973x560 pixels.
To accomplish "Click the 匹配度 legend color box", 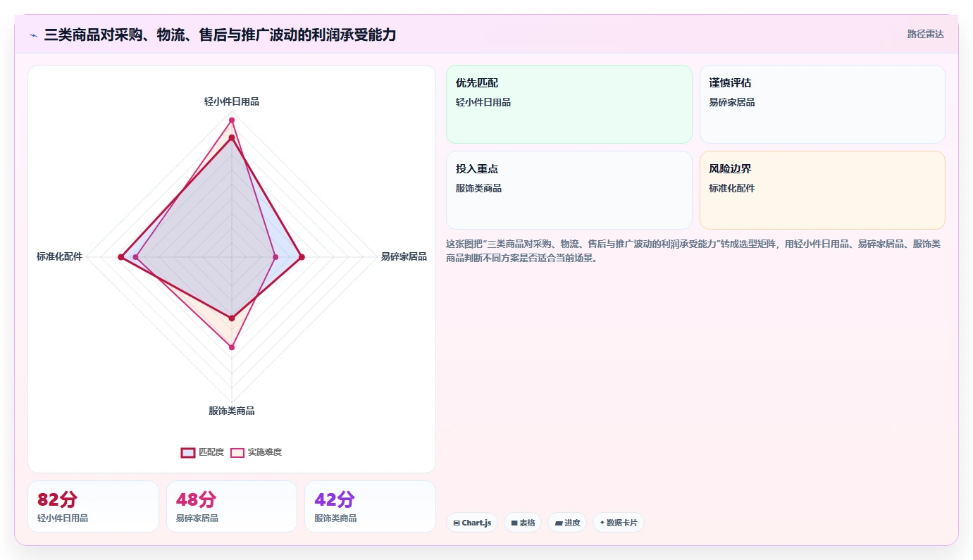I will pos(188,452).
